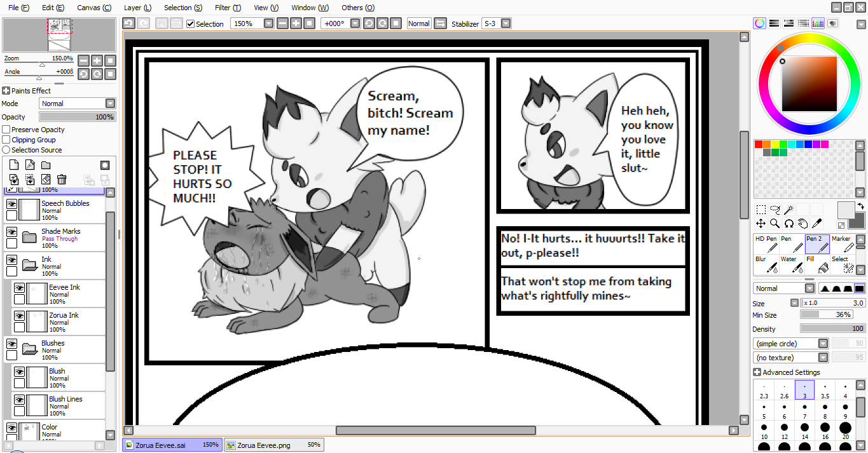This screenshot has width=868, height=453.
Task: Click the trash icon to delete layer
Action: (62, 180)
